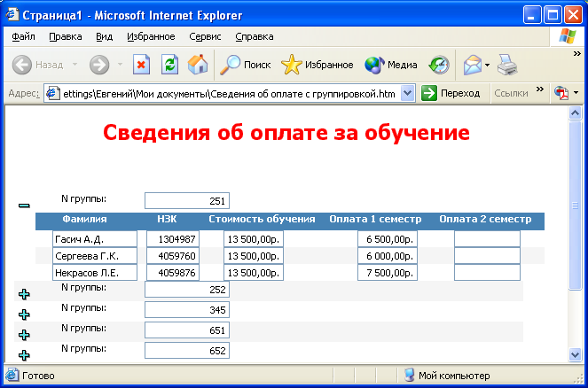Image resolution: width=588 pixels, height=388 pixels.
Task: Click empty semester 2 field for Гасич
Action: point(487,239)
